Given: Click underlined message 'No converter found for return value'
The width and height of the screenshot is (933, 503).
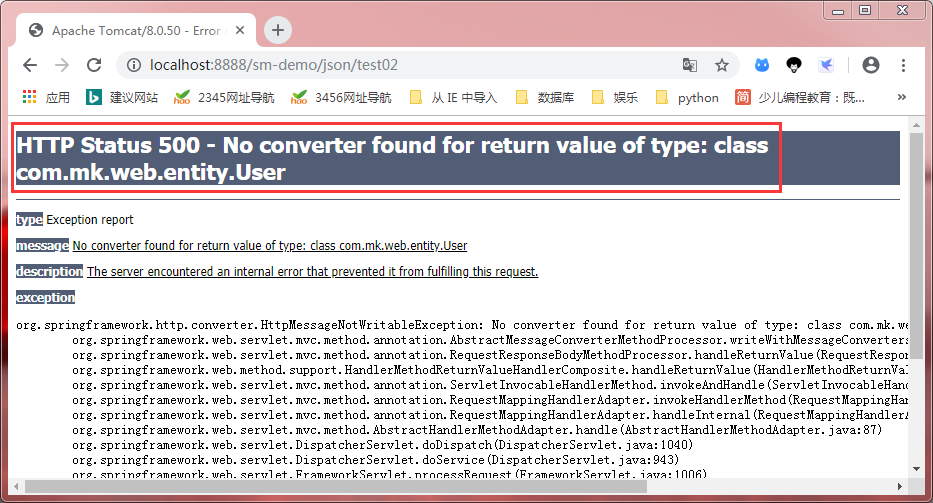Looking at the screenshot, I should [270, 245].
